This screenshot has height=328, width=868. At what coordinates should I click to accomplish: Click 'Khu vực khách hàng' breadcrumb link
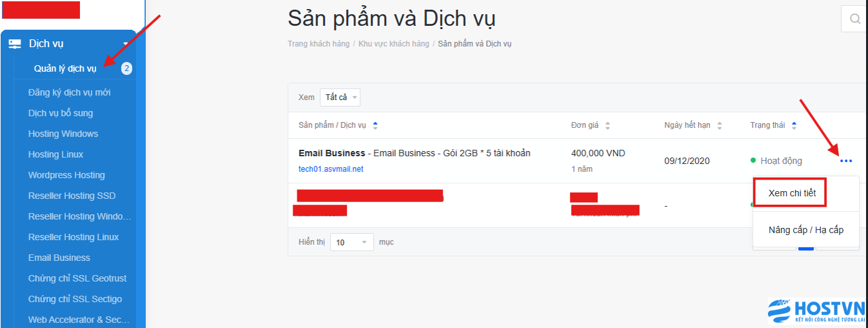[394, 44]
